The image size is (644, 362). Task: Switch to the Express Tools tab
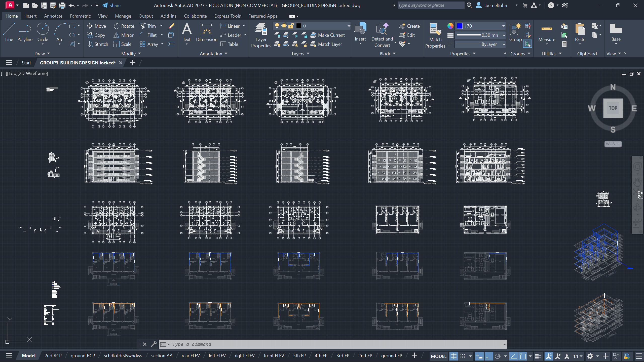pyautogui.click(x=228, y=16)
